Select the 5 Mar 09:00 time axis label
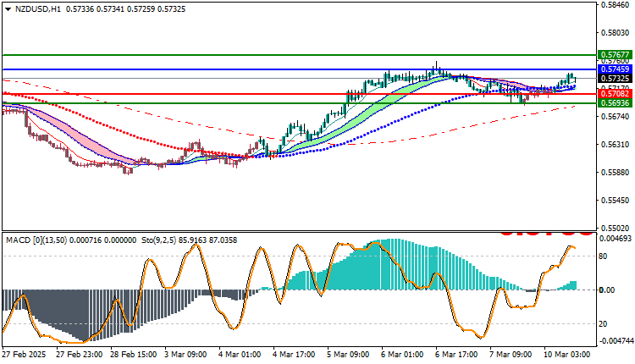Viewport: 635px width, 364px height. coord(348,355)
